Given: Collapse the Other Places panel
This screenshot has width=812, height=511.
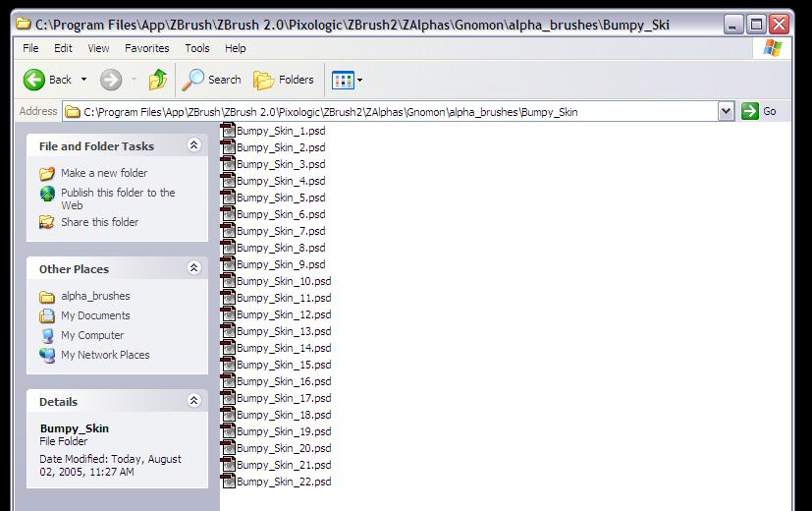Looking at the screenshot, I should [x=193, y=268].
